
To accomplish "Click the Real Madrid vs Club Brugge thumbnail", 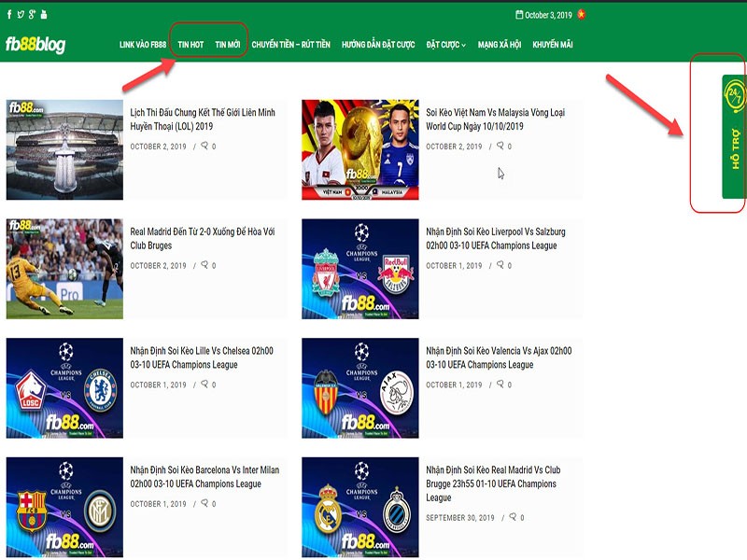I will (360, 507).
